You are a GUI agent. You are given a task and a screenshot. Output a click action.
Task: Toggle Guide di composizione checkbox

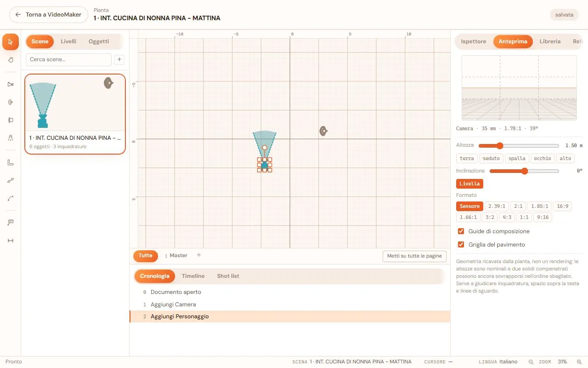click(x=461, y=231)
